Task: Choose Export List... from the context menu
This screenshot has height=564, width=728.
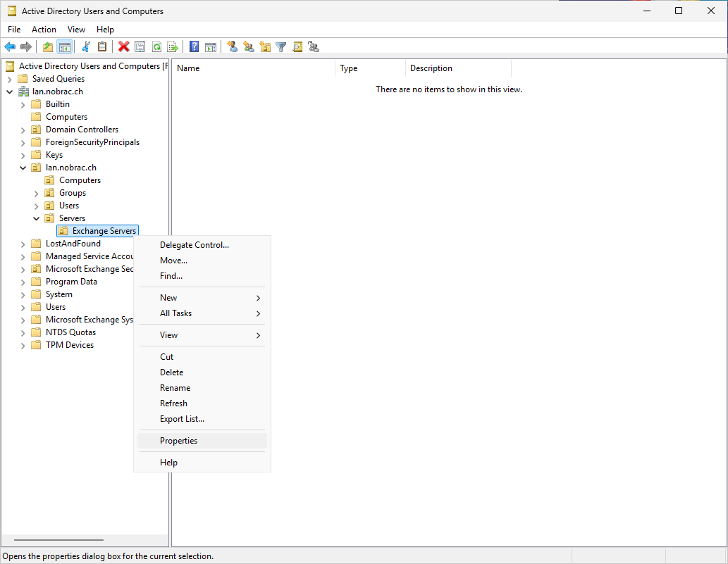Action: pos(202,419)
